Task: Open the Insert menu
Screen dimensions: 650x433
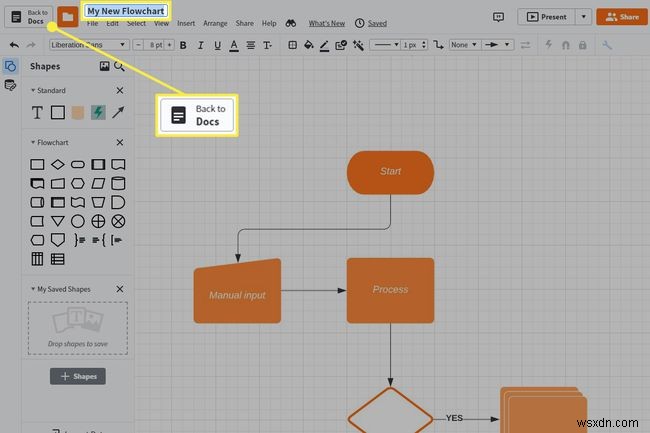Action: click(x=186, y=24)
